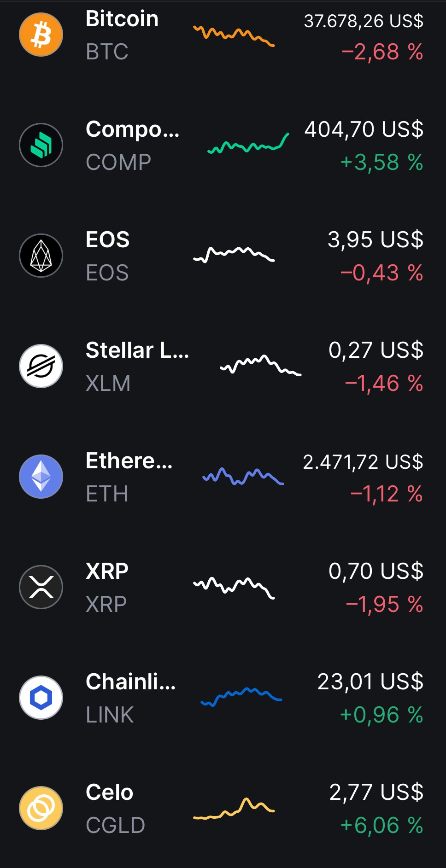Open the Bitcoin orange price sparkline

point(234,36)
